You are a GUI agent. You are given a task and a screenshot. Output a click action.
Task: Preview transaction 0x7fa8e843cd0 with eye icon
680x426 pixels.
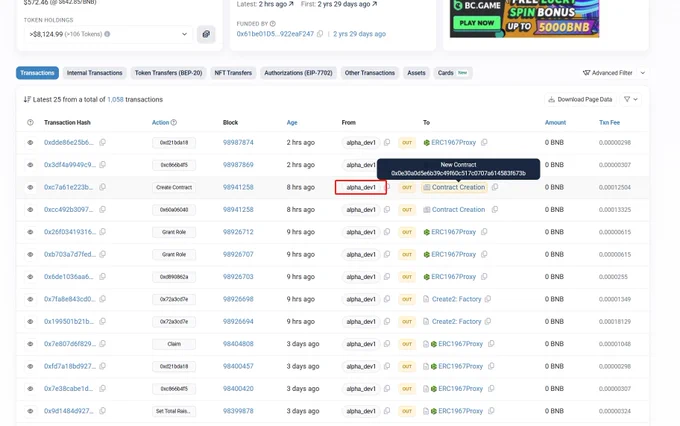[30, 299]
